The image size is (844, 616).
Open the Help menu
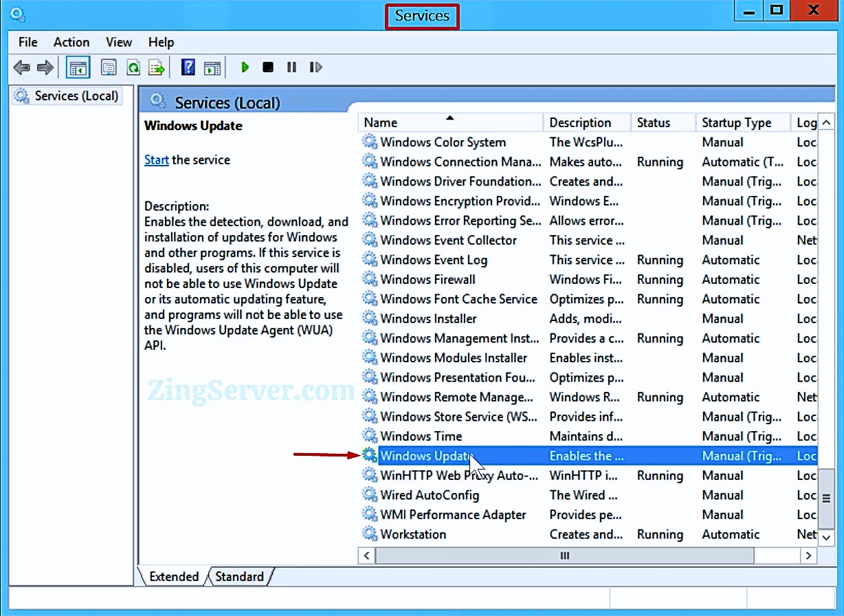point(162,42)
